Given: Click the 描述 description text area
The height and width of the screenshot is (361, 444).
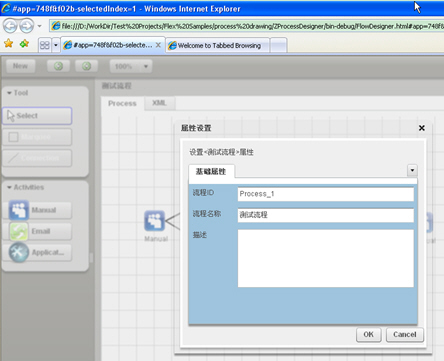Looking at the screenshot, I should [x=326, y=258].
